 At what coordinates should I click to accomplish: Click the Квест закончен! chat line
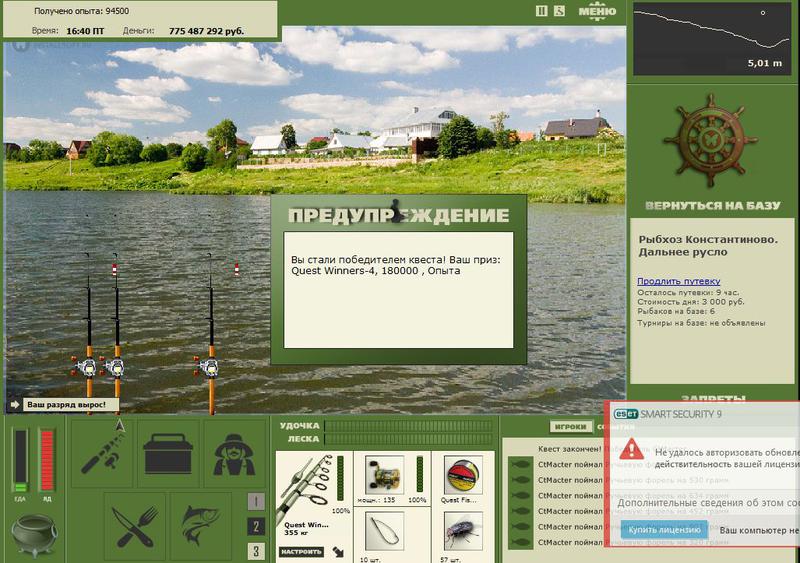point(570,449)
